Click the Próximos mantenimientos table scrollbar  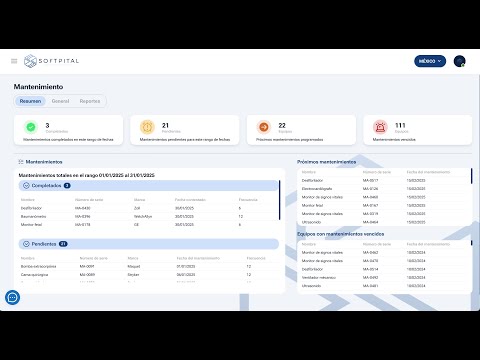click(471, 176)
